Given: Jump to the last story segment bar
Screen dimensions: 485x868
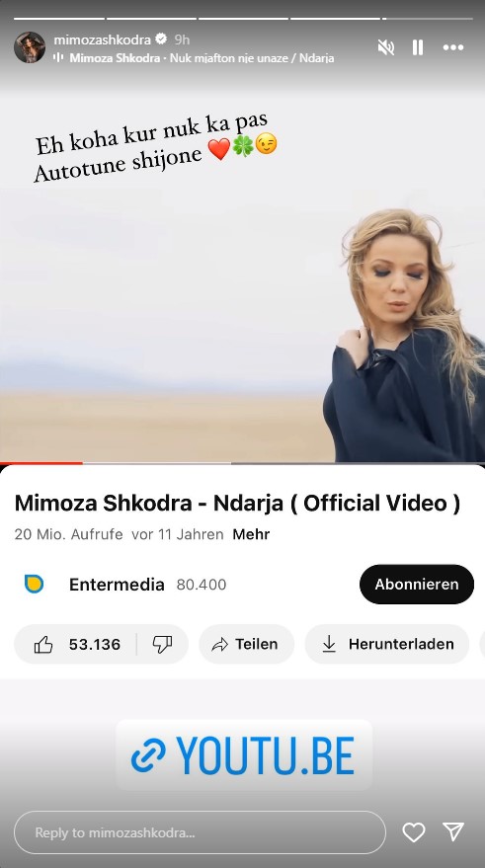Looking at the screenshot, I should 428,19.
